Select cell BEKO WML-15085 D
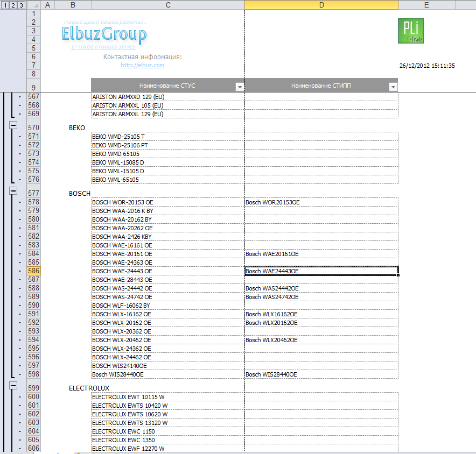 [168, 162]
